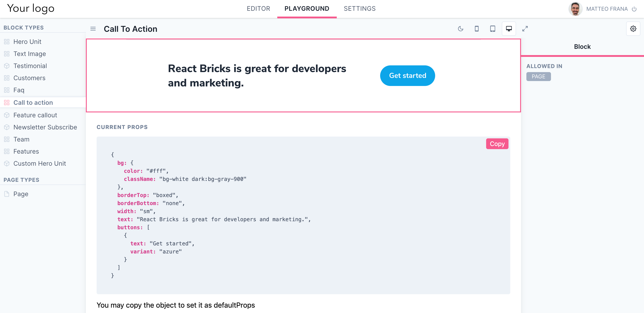Click the Page document icon
The width and height of the screenshot is (644, 313).
coord(7,194)
